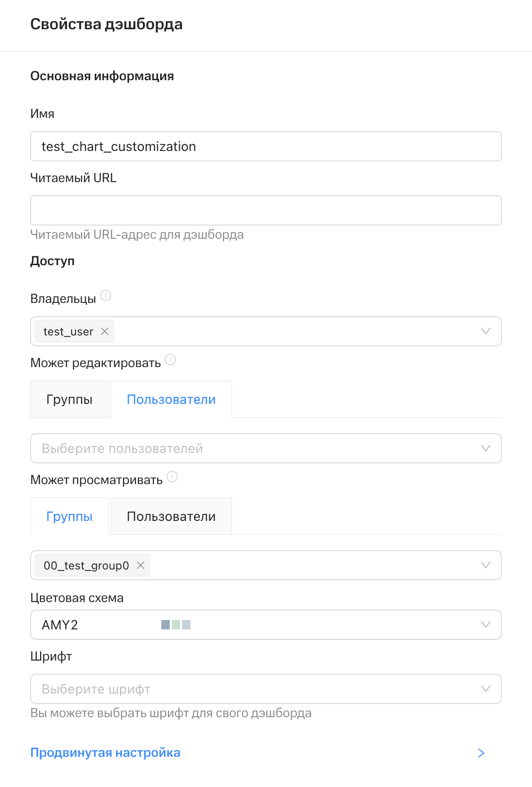The height and width of the screenshot is (787, 532).
Task: Switch to Пользователи tab under Может просматривать
Action: [171, 517]
